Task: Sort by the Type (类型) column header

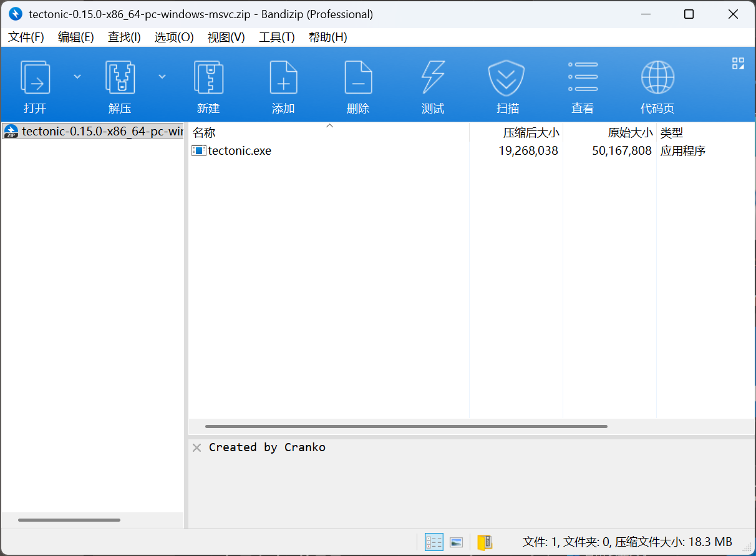Action: tap(705, 132)
